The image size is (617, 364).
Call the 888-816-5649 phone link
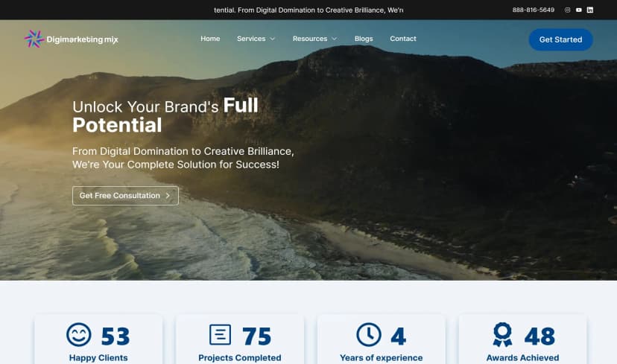[534, 10]
